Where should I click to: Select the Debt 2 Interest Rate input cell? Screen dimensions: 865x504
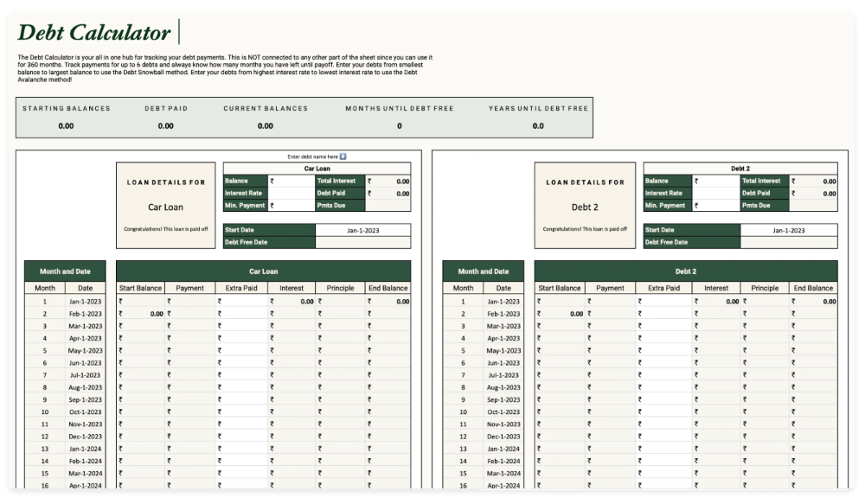coord(716,194)
